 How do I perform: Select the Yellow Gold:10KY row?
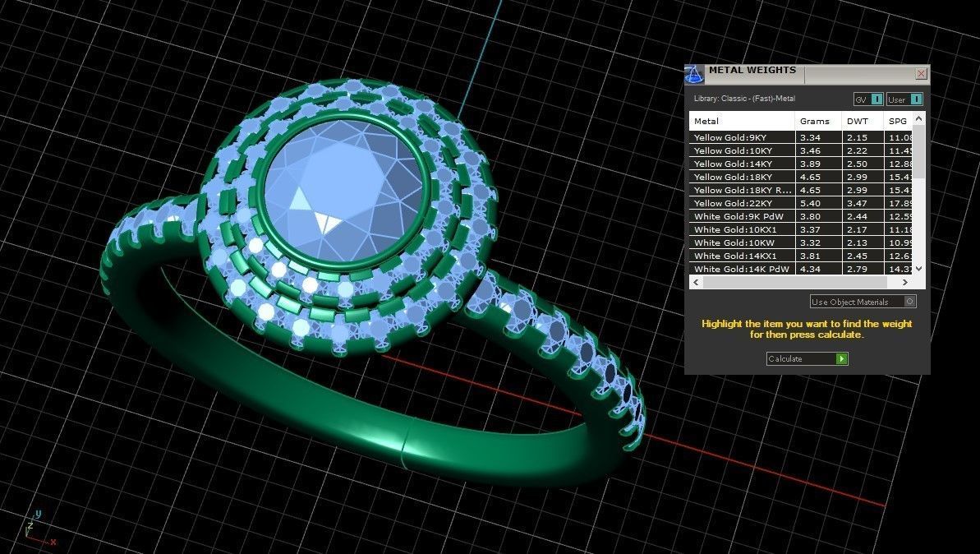[801, 150]
